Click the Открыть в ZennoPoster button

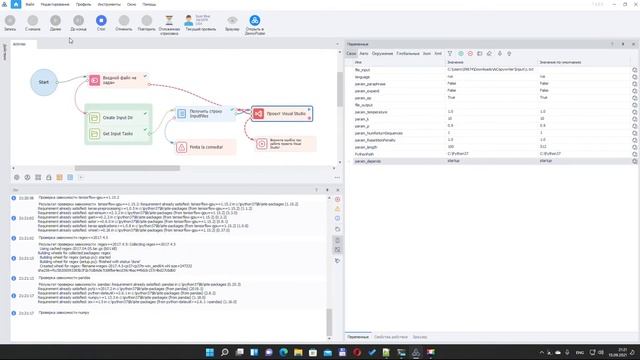[255, 24]
